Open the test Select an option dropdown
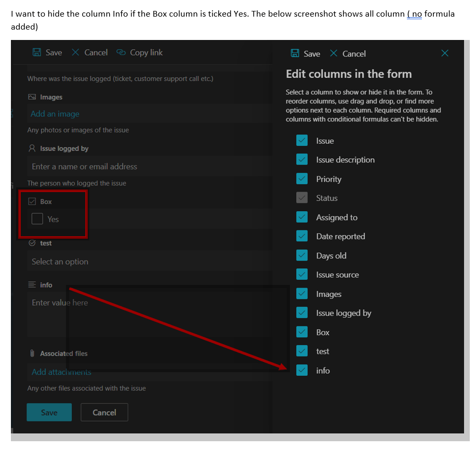The image size is (476, 449). 149,261
